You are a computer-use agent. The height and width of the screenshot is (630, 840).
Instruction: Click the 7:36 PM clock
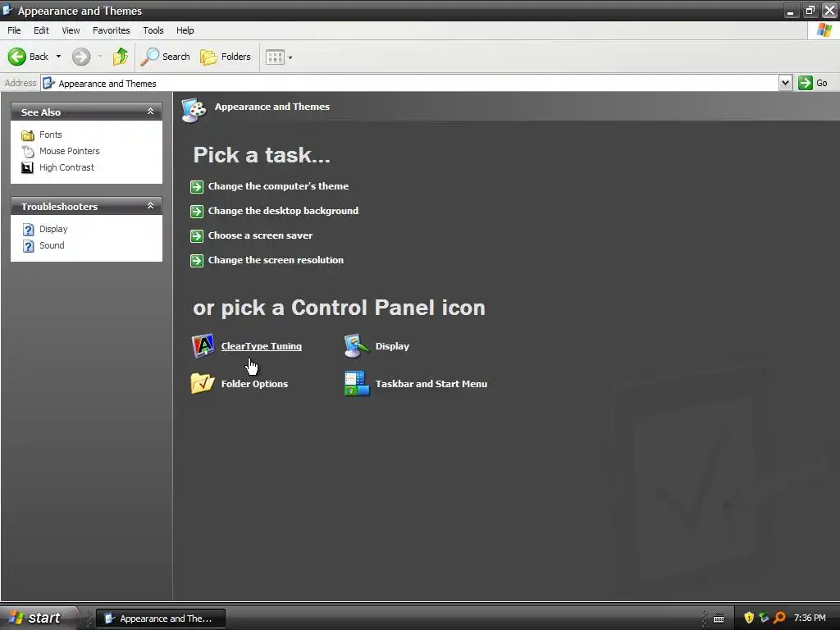(810, 618)
